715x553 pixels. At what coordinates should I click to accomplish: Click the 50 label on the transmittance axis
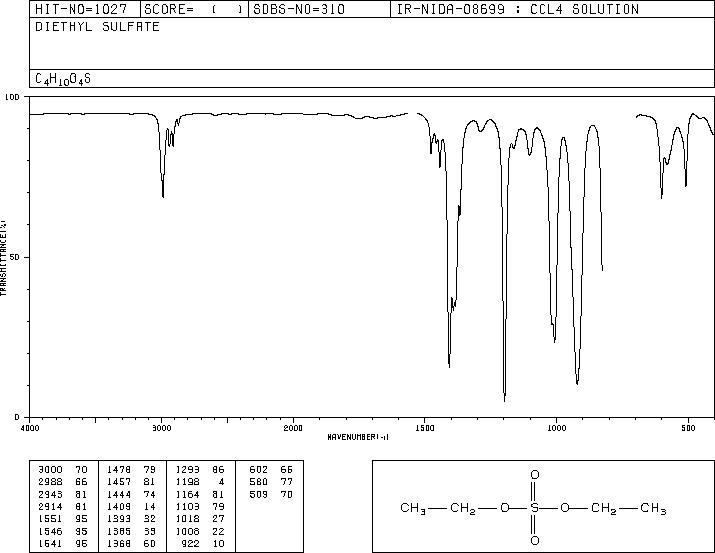pyautogui.click(x=15, y=257)
